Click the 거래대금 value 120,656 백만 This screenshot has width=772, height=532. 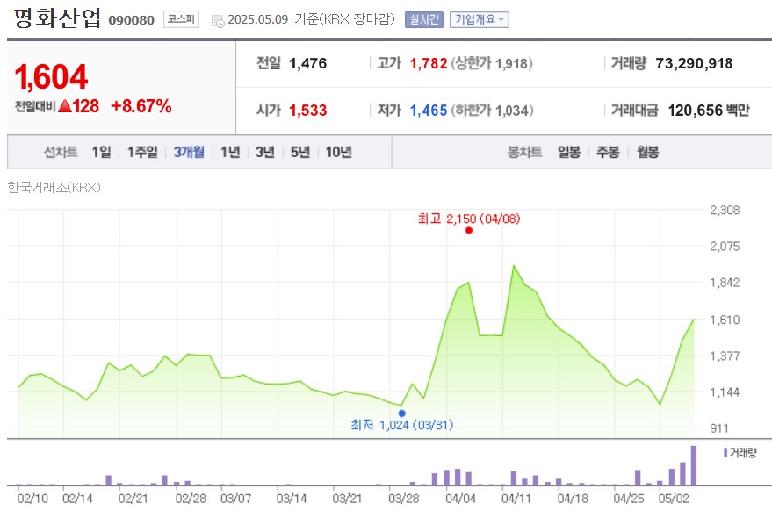coord(709,111)
